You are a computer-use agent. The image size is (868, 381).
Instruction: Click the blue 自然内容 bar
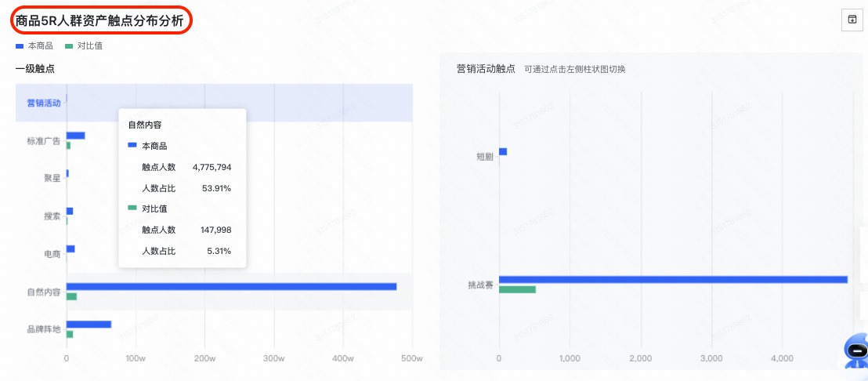click(231, 286)
